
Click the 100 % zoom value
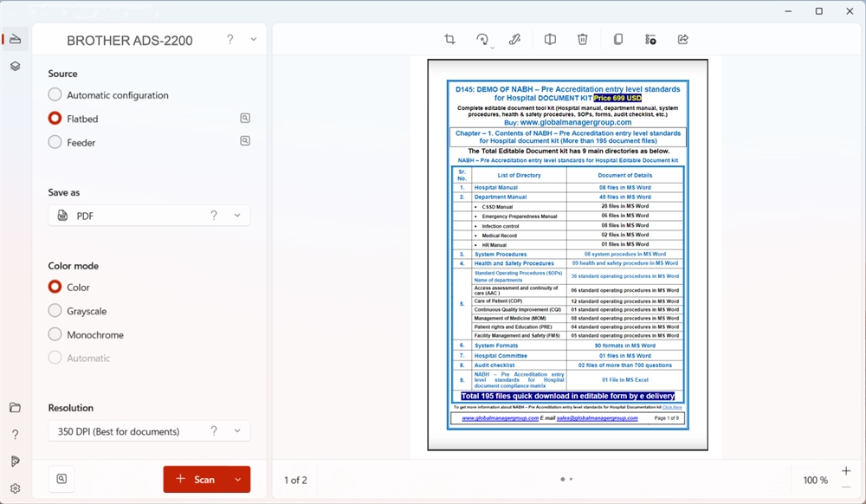click(x=816, y=481)
